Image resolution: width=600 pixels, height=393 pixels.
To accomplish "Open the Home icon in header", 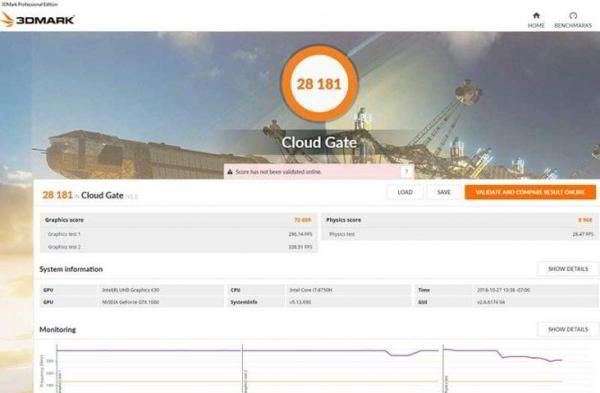I will (x=536, y=16).
